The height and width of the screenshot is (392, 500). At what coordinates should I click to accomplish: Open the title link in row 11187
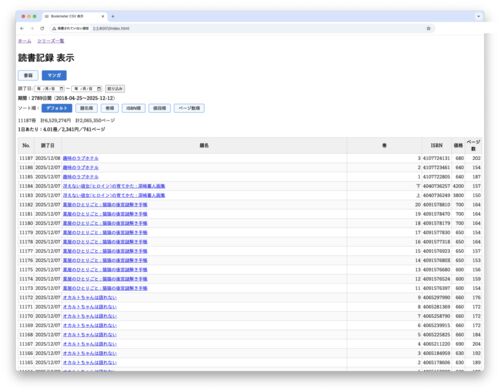click(x=81, y=158)
